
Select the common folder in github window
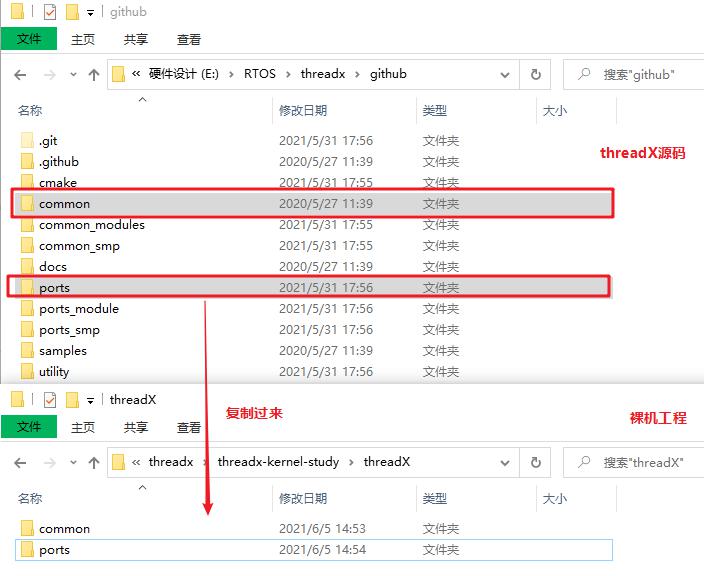tap(313, 204)
